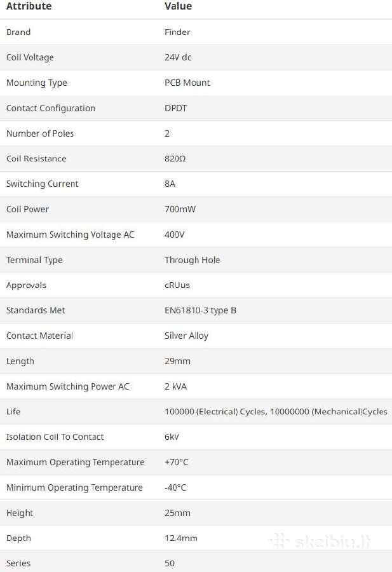Click the skelbiu.lt watermark logo
Screen dimensions: 392x572
(321, 541)
